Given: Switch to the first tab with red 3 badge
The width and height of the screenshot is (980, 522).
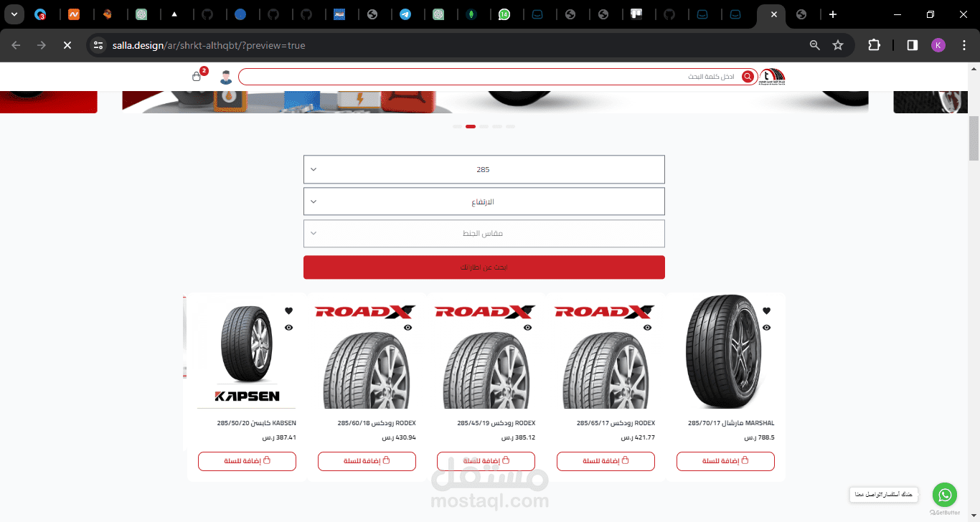Looking at the screenshot, I should pyautogui.click(x=41, y=14).
